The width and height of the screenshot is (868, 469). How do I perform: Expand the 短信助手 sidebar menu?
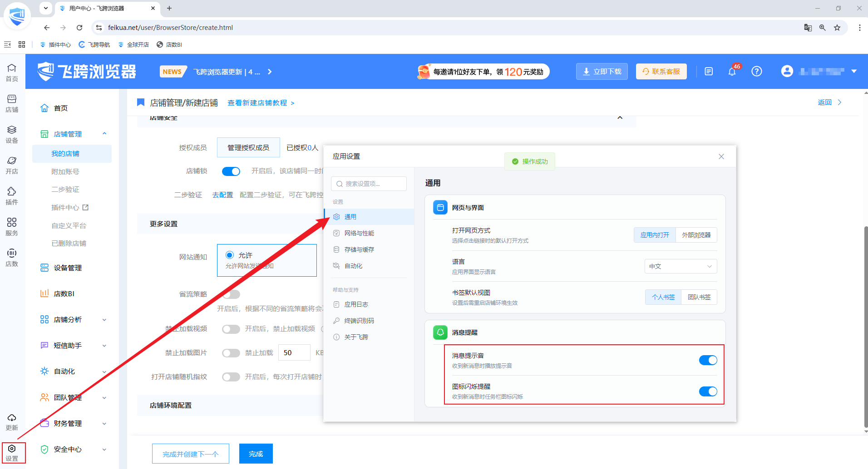coord(74,346)
